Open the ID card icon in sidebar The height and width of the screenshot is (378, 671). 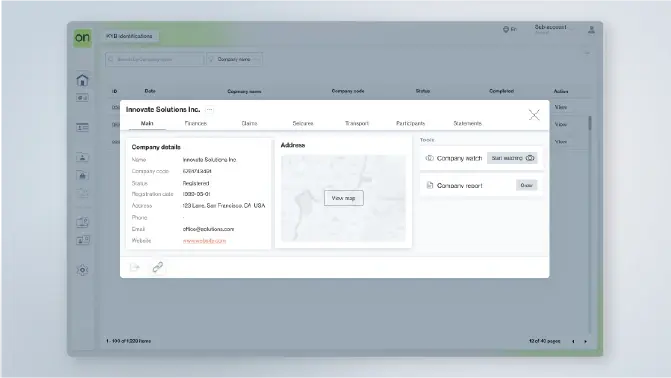tap(82, 127)
